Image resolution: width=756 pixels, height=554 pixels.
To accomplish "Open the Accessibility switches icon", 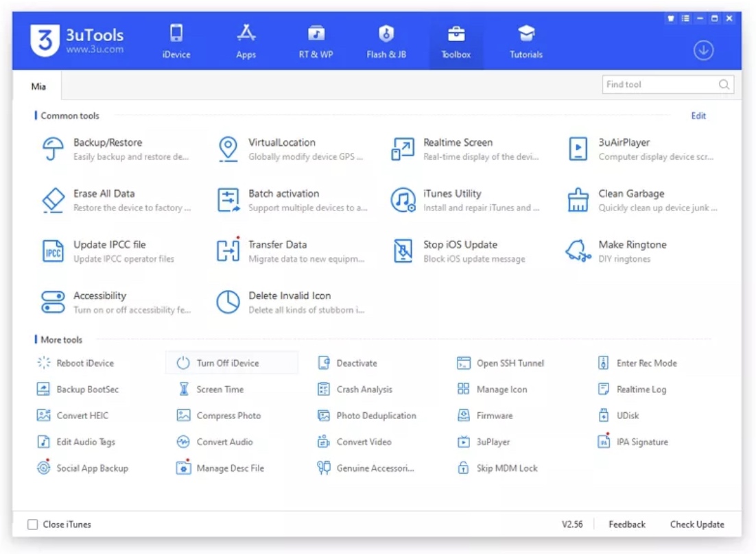I will 53,302.
